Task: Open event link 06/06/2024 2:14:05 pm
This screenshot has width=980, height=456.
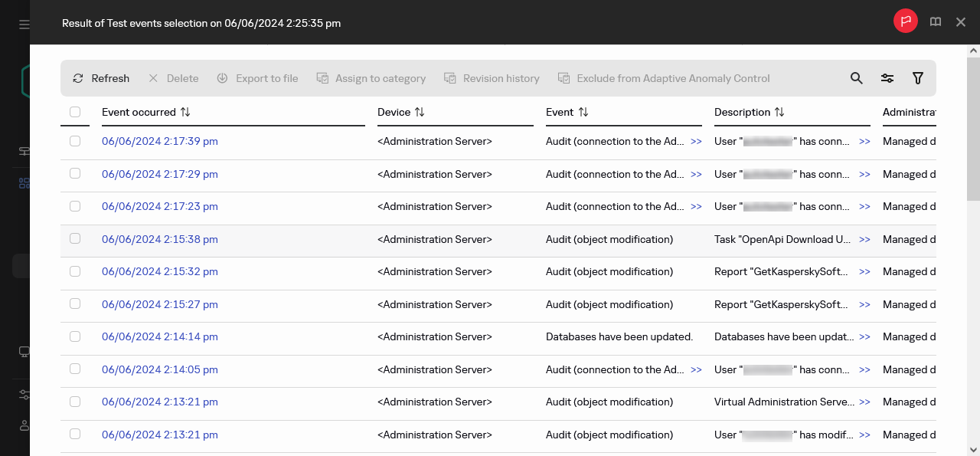Action: (x=160, y=369)
